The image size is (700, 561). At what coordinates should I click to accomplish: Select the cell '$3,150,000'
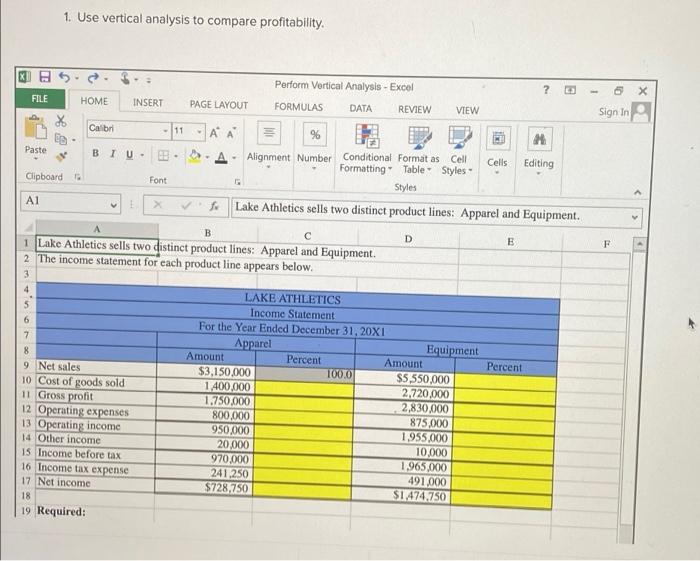click(206, 371)
